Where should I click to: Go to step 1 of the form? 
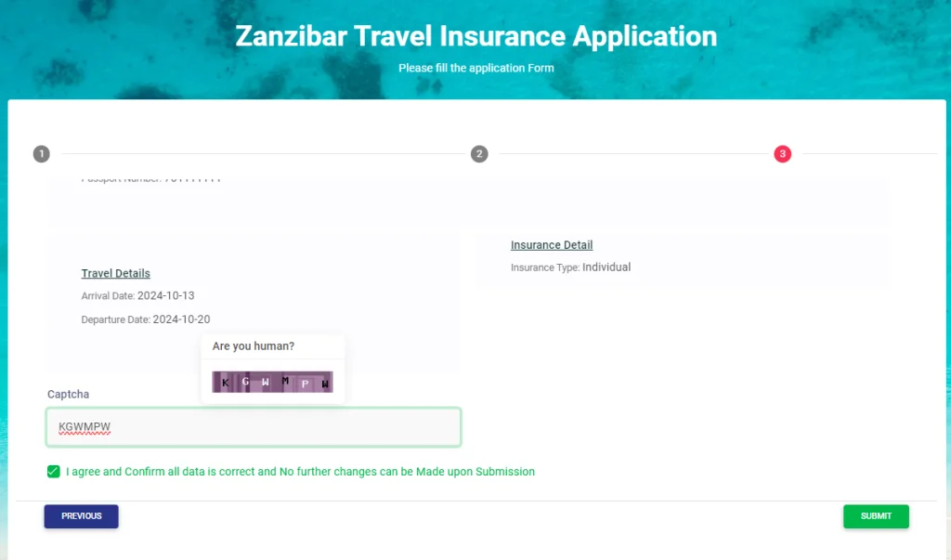pos(41,154)
